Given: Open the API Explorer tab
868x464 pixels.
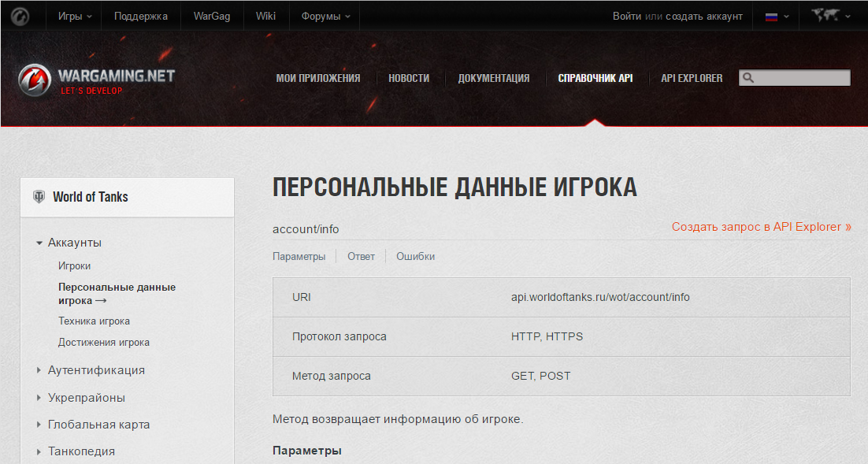Looking at the screenshot, I should pos(692,78).
